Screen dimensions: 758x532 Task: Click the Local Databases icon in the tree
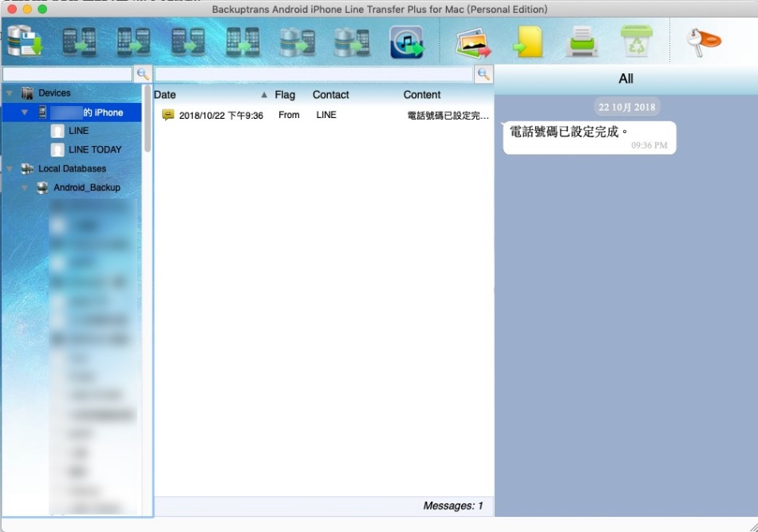coord(27,168)
